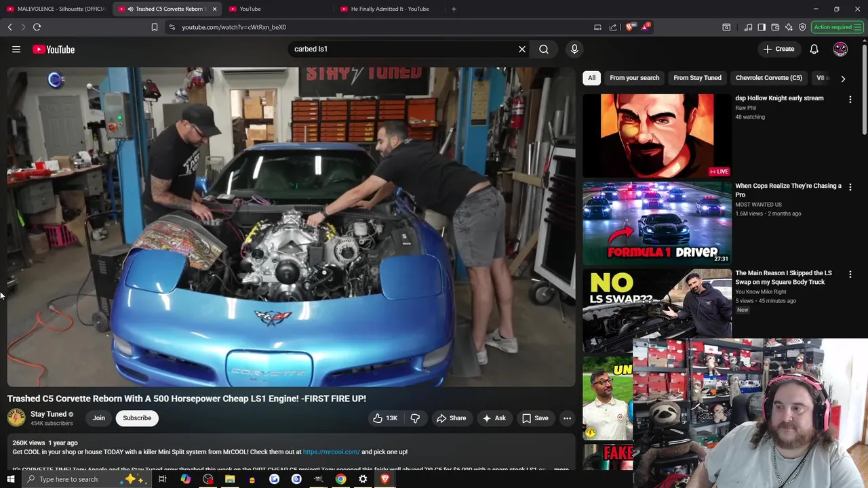Click the share icon in the address bar
This screenshot has height=488, width=868.
pos(613,27)
